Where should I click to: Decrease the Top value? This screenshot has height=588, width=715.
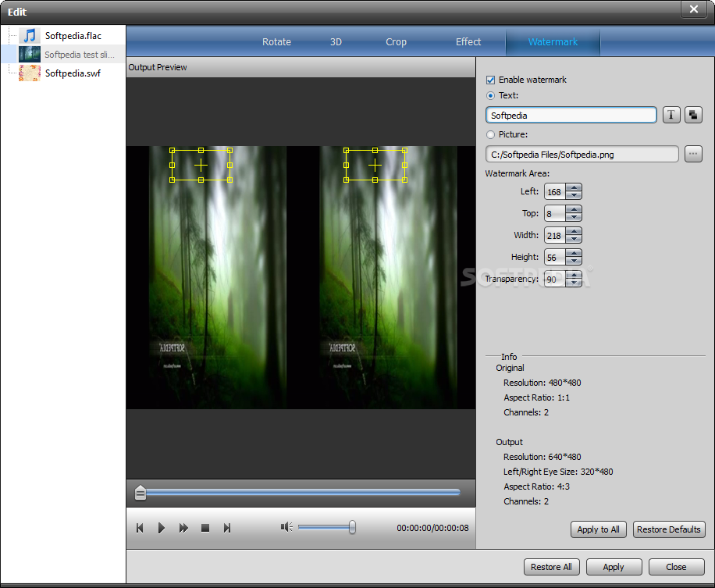pyautogui.click(x=574, y=218)
